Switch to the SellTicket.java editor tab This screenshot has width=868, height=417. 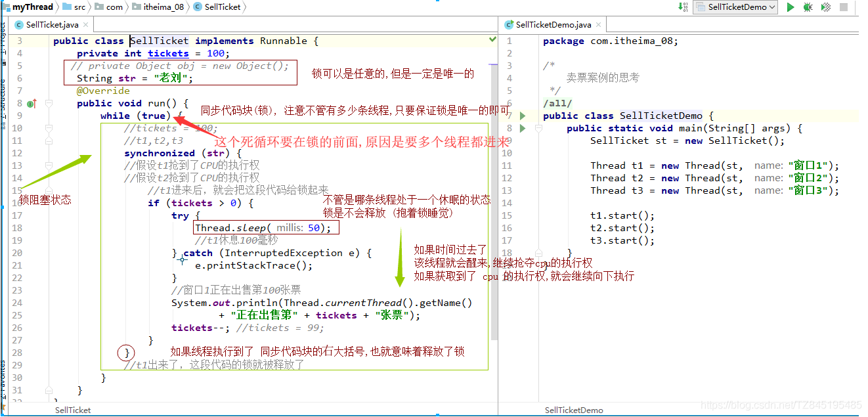coord(52,25)
